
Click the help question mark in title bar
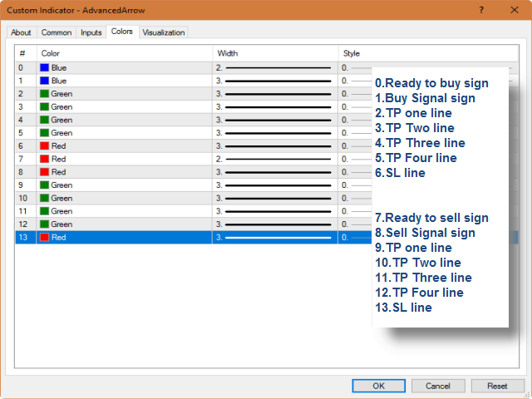[482, 10]
